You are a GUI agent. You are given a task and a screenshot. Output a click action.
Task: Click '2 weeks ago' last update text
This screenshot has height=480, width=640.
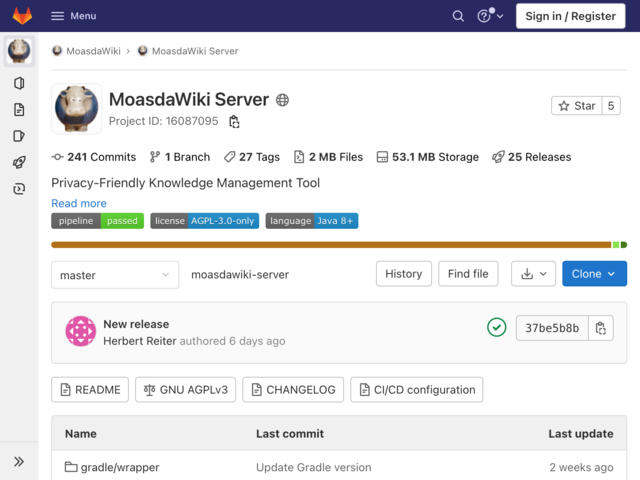pos(581,467)
